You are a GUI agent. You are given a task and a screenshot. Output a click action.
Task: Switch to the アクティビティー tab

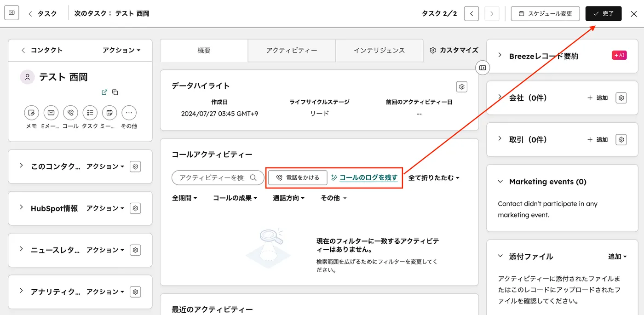[292, 51]
